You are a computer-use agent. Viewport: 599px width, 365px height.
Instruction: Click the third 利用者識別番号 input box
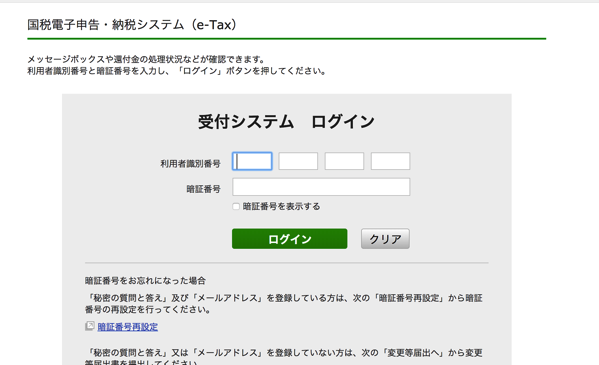pyautogui.click(x=344, y=161)
